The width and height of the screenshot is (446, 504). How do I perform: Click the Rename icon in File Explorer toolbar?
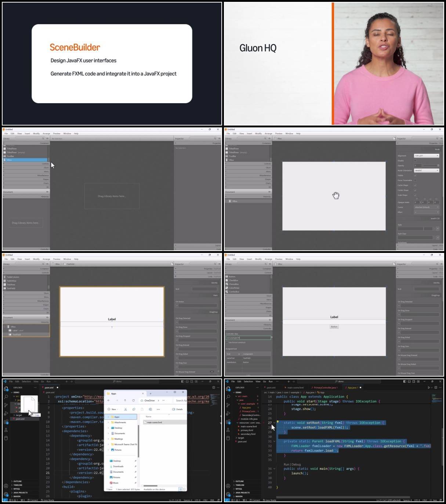click(x=150, y=409)
